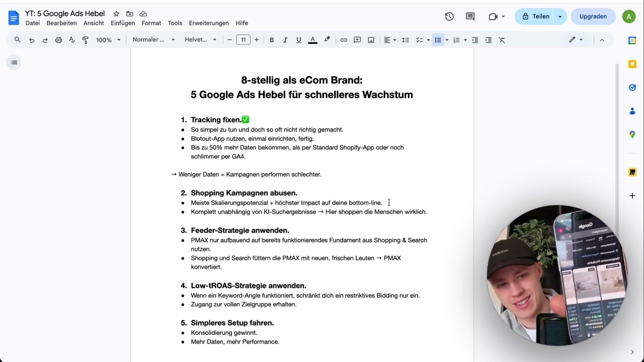Open text alignment dropdown
Image resolution: width=644 pixels, height=362 pixels.
[x=390, y=40]
